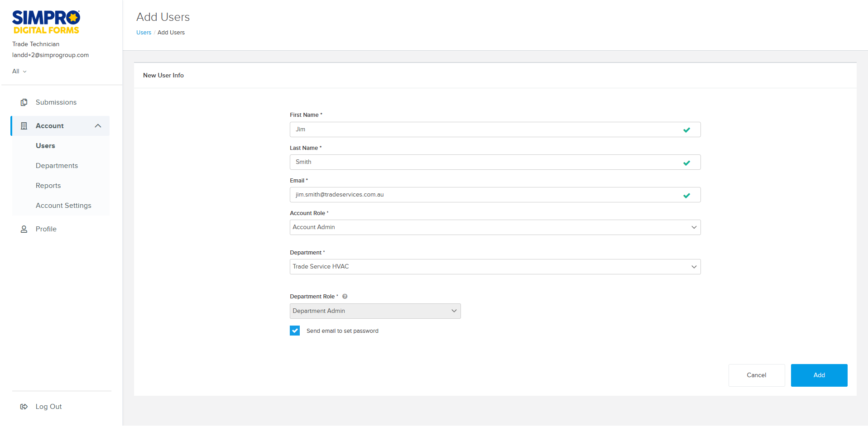This screenshot has height=427, width=868.
Task: Navigate to Account Settings
Action: point(63,206)
